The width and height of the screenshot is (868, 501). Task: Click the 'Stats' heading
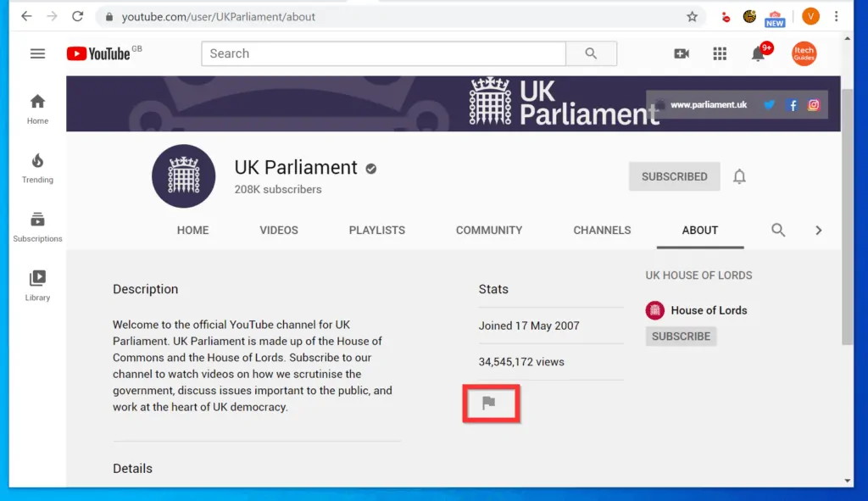[x=493, y=289]
